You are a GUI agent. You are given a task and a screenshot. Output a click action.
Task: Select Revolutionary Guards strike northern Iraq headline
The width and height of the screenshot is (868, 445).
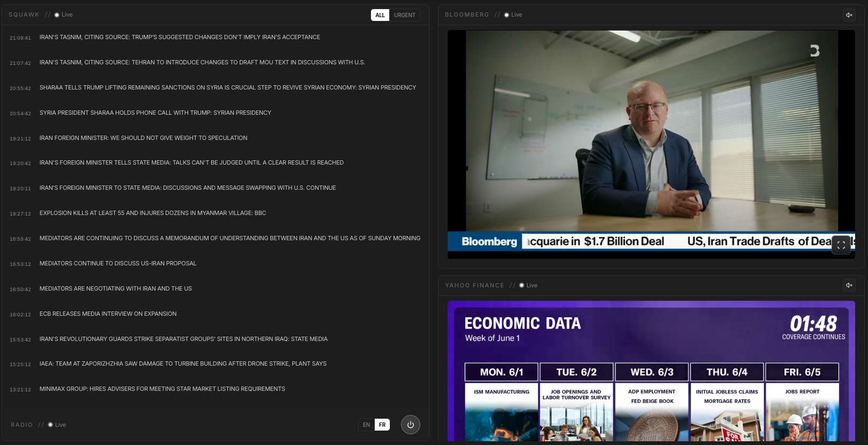pos(183,339)
